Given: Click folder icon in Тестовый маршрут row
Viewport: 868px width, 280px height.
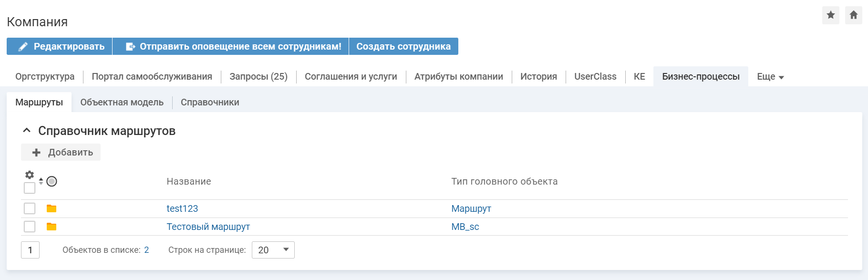Looking at the screenshot, I should click(x=52, y=227).
